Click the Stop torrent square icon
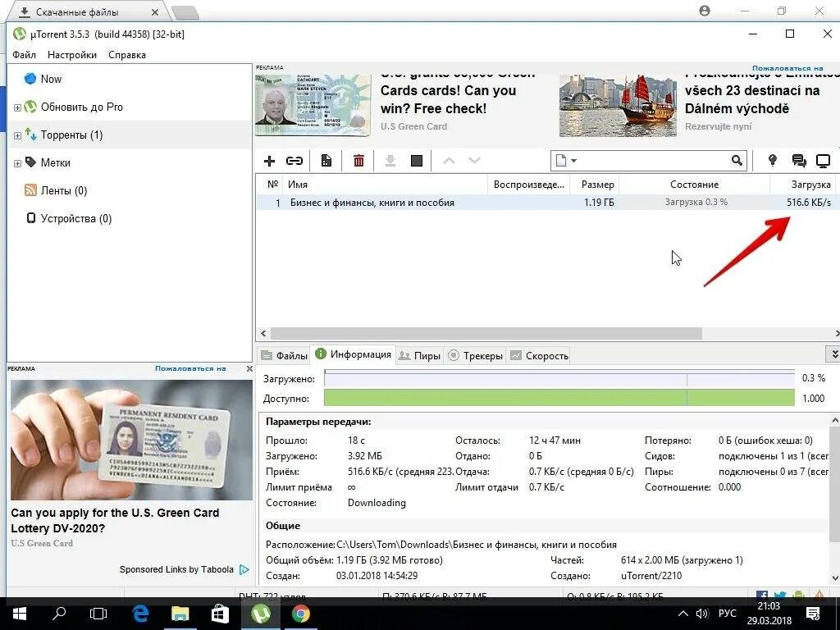The height and width of the screenshot is (630, 840). pos(416,161)
